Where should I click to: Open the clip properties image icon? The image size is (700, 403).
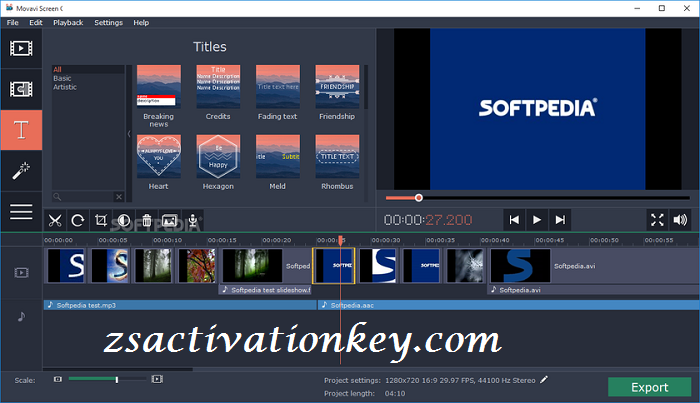coord(170,220)
